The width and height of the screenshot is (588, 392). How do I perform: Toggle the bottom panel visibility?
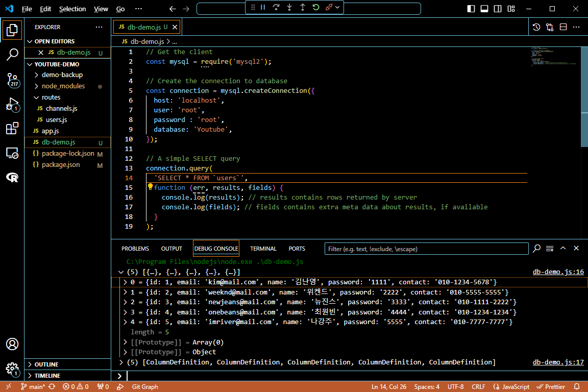tap(484, 9)
